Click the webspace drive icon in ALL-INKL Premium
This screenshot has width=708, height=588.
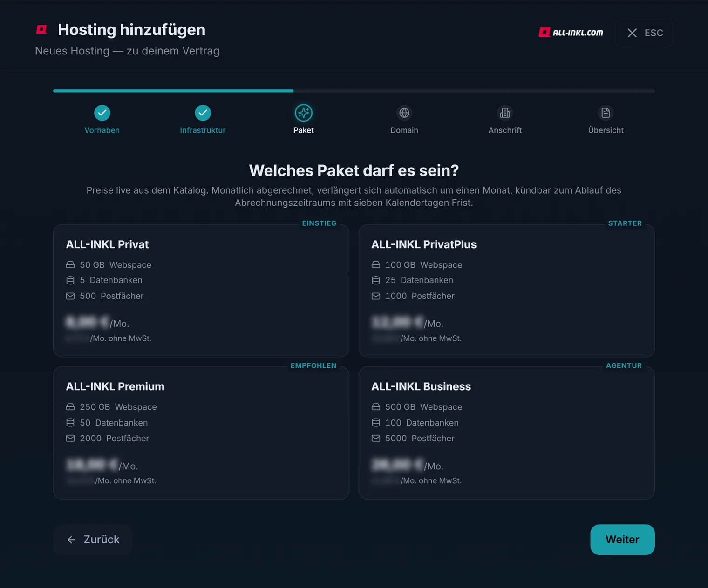pos(70,407)
